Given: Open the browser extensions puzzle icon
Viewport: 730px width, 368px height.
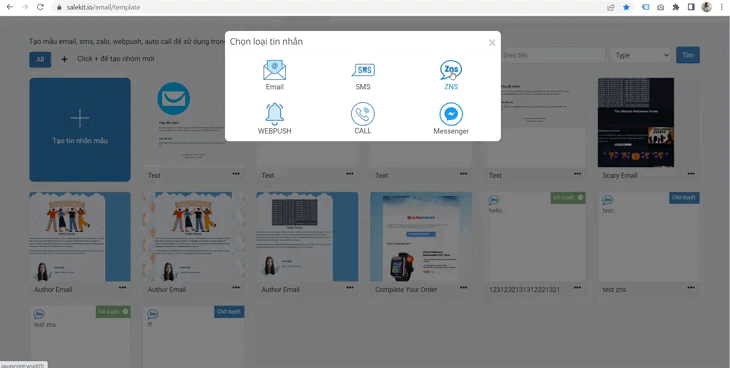Looking at the screenshot, I should tap(676, 7).
